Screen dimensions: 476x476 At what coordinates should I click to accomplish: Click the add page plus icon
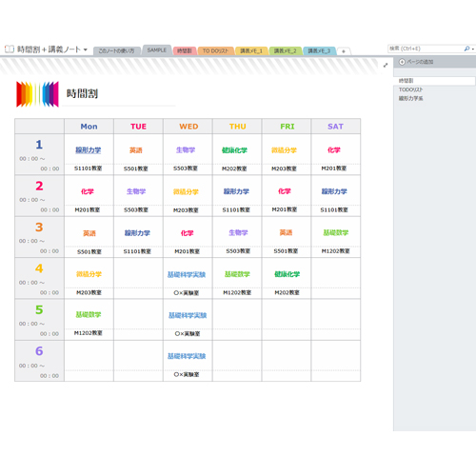402,62
